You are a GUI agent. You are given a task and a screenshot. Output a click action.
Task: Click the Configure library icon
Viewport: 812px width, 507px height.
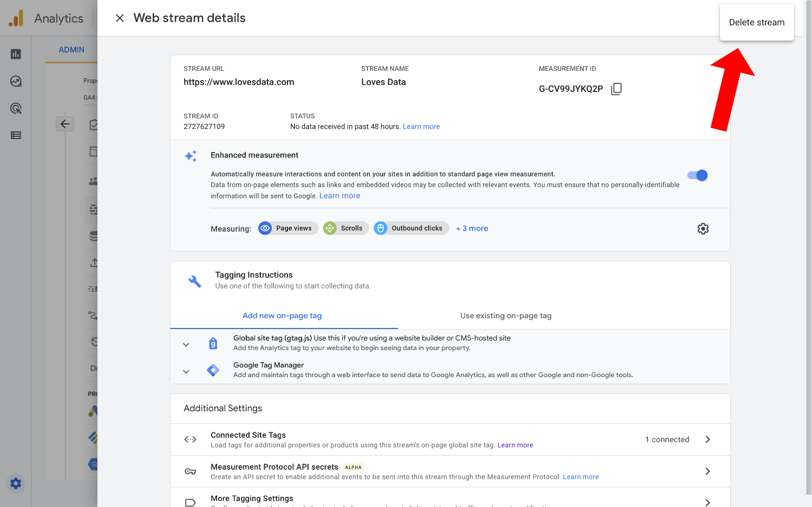coord(15,135)
